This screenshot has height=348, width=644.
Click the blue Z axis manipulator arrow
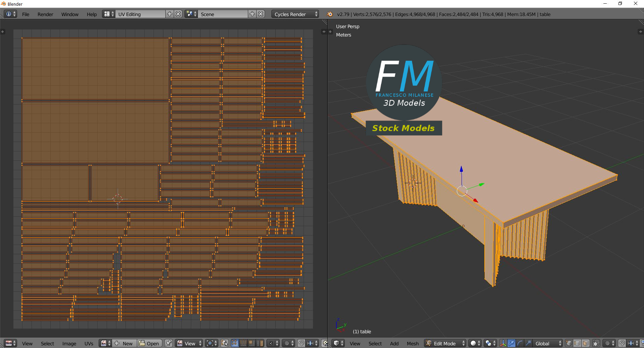click(x=461, y=169)
